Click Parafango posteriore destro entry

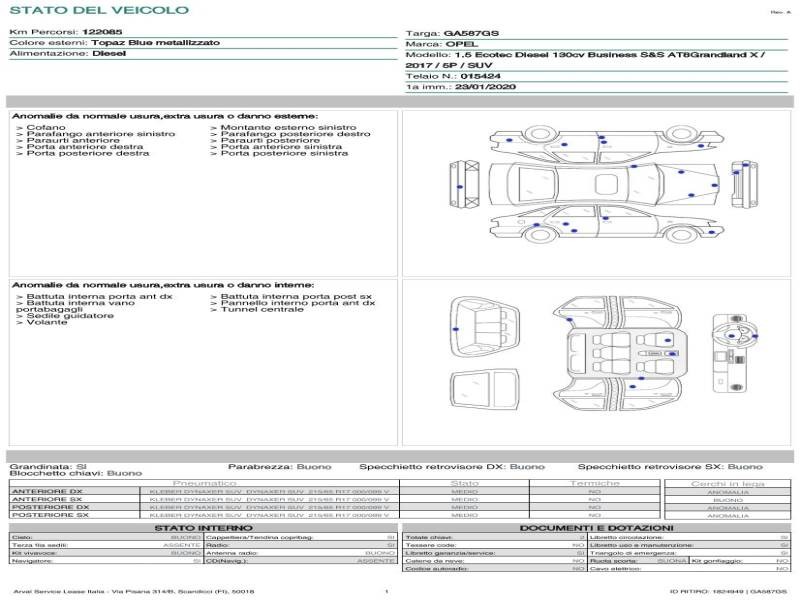point(291,134)
